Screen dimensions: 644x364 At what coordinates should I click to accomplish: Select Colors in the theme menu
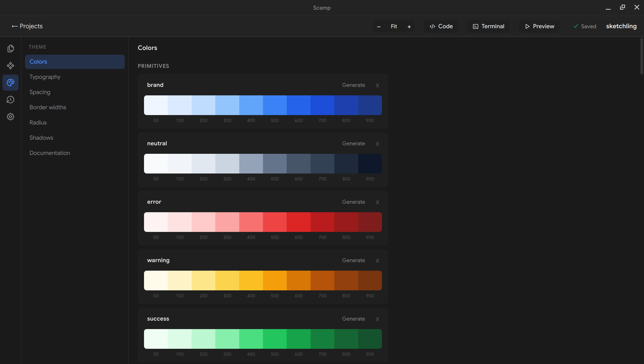pos(75,62)
